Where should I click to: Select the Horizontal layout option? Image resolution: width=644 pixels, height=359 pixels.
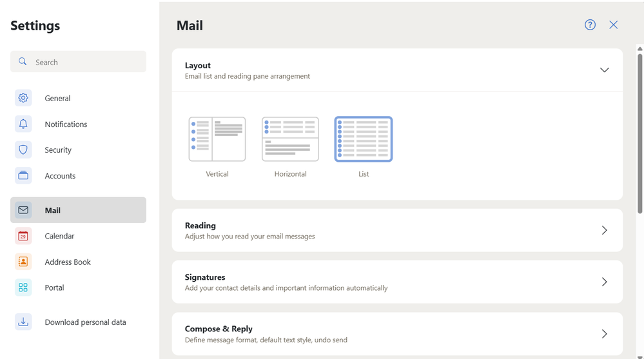(290, 139)
